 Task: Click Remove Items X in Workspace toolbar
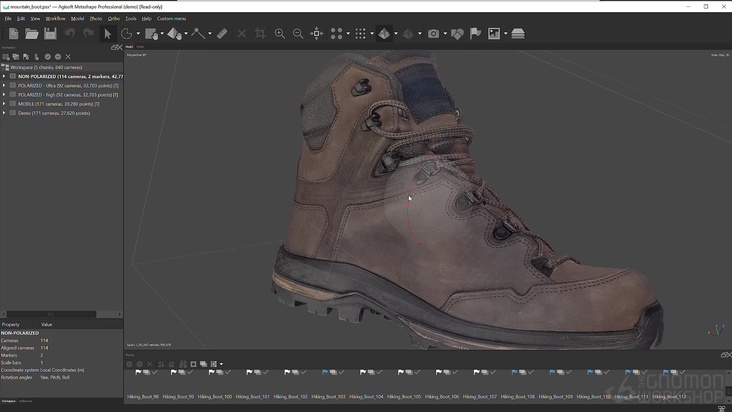[x=68, y=57]
